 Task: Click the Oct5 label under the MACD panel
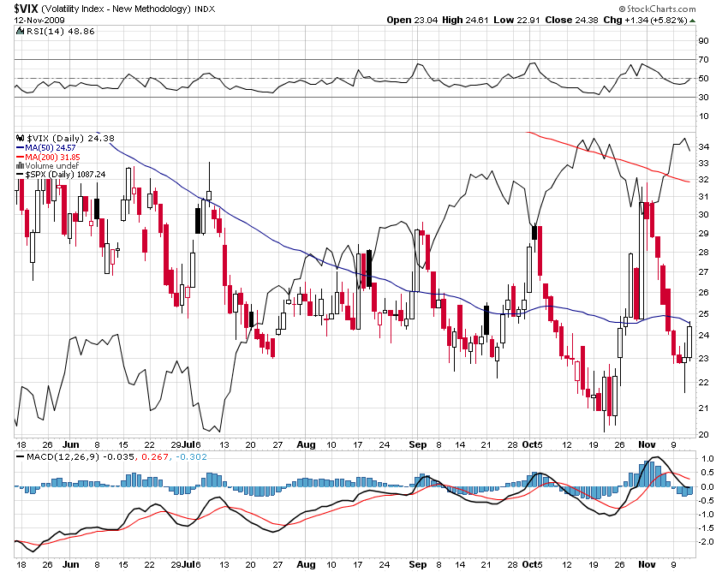tap(532, 564)
